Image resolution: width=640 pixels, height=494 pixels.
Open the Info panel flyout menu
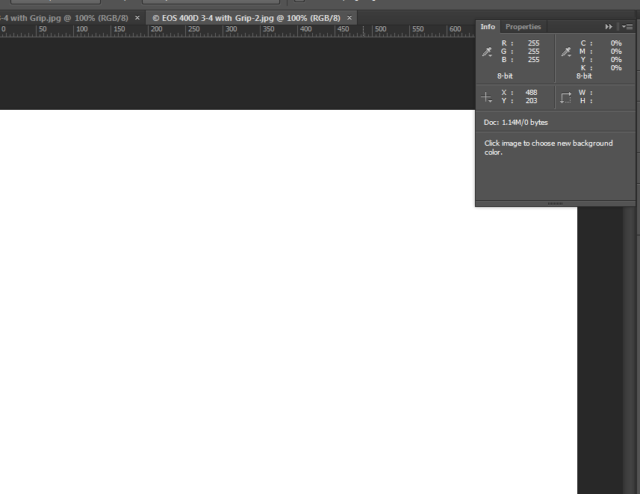[x=627, y=27]
